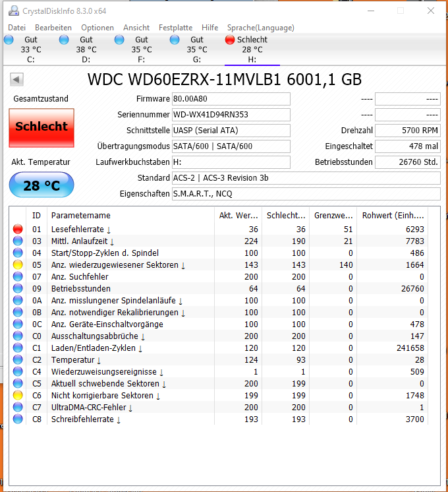Click the red Schlecht health status button
This screenshot has height=492, width=448.
coord(42,128)
